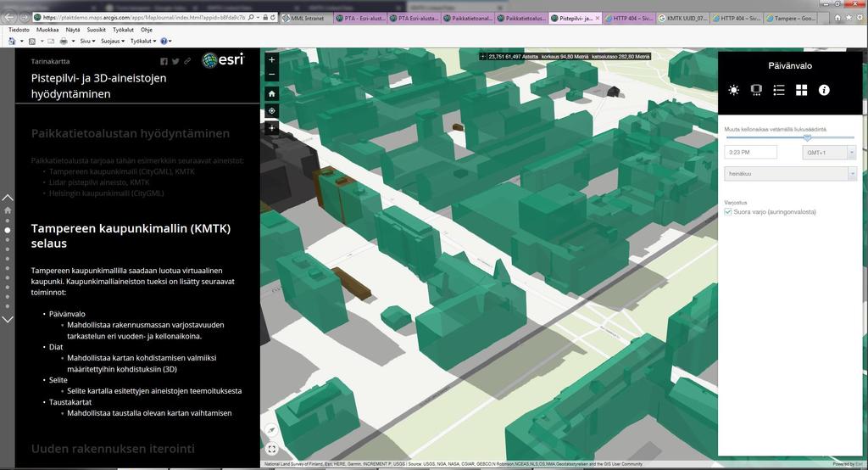Screen dimensions: 868x470
Task: Share story on Facebook
Action: 164,62
